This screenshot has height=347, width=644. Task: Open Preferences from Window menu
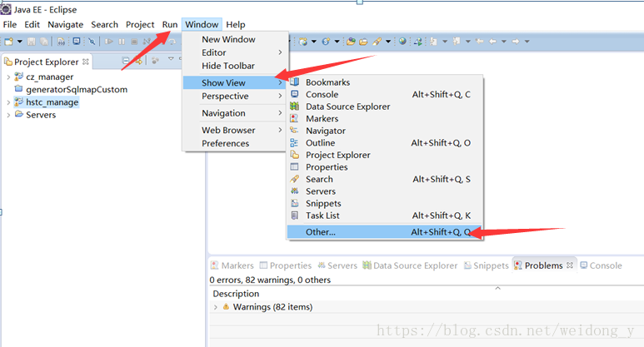coord(235,143)
